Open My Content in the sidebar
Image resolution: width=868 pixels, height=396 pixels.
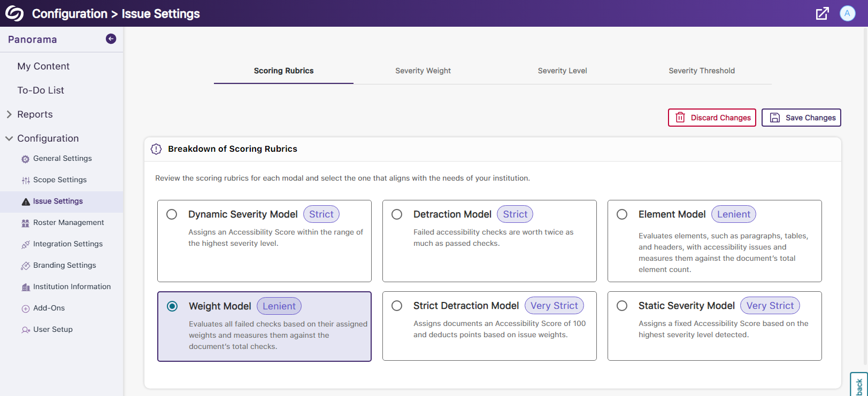43,66
